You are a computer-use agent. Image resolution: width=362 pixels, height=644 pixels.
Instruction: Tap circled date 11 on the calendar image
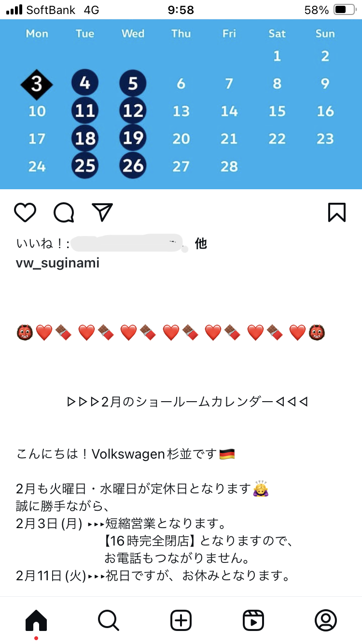click(x=85, y=111)
